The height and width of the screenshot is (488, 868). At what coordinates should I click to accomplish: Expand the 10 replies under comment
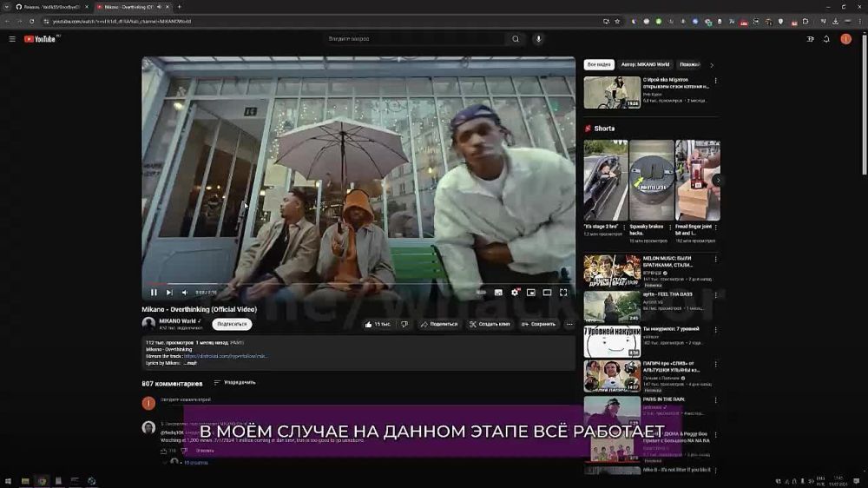tap(194, 463)
